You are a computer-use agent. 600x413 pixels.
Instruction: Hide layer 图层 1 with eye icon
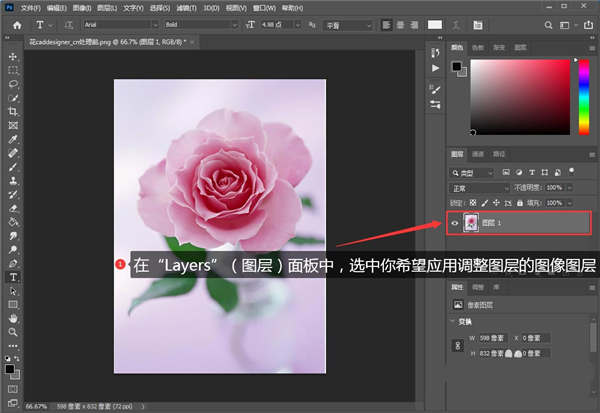456,223
